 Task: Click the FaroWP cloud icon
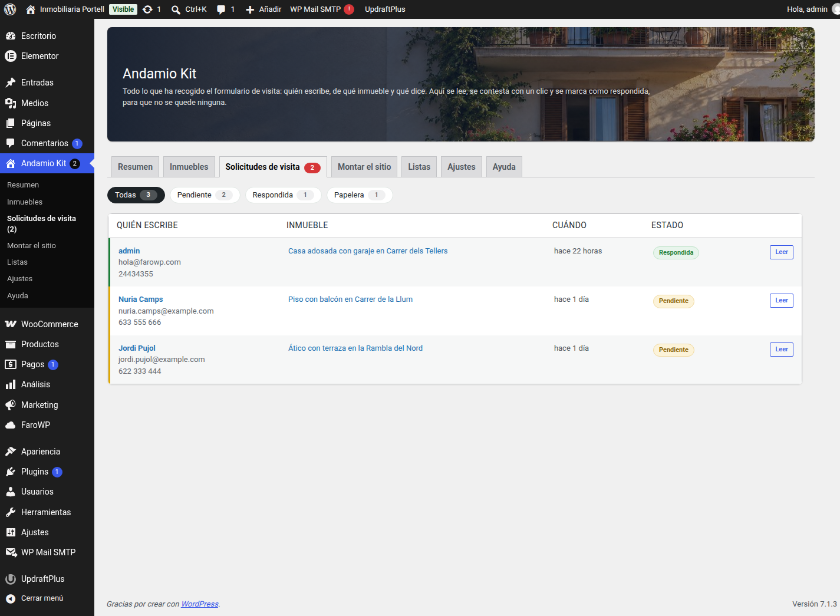pyautogui.click(x=11, y=425)
